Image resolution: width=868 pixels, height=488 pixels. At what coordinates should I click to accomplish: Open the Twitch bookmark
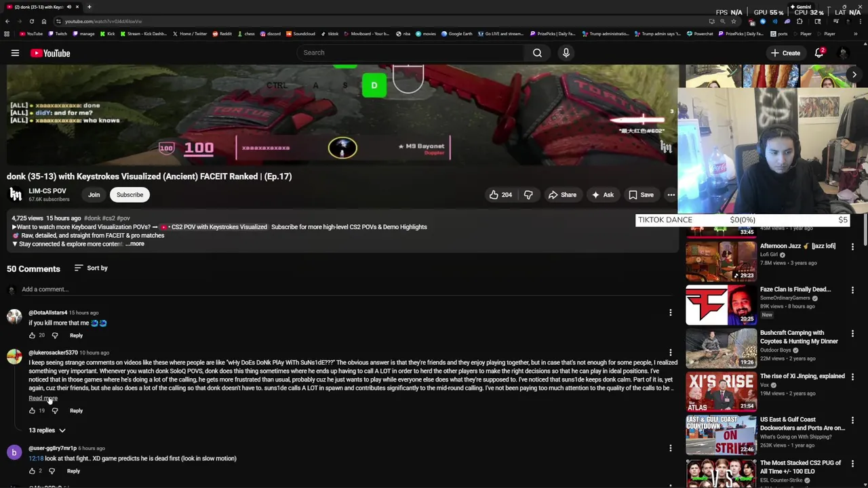click(x=57, y=34)
